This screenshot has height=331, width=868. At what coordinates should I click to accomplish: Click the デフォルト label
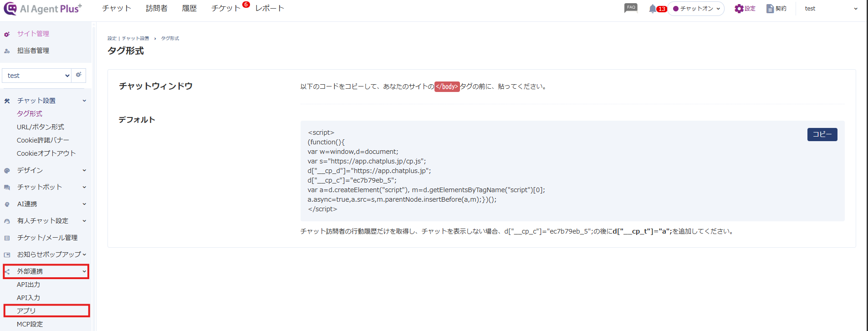(137, 120)
